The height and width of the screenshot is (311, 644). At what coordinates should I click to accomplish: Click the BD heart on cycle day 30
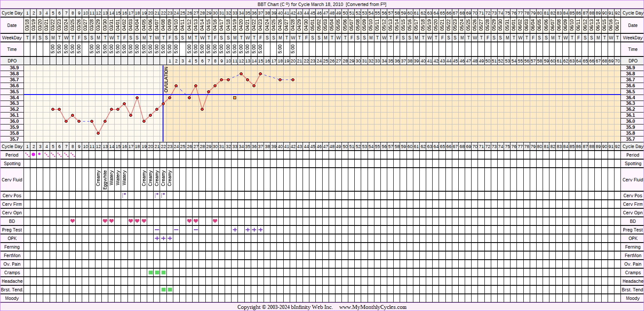tap(215, 221)
